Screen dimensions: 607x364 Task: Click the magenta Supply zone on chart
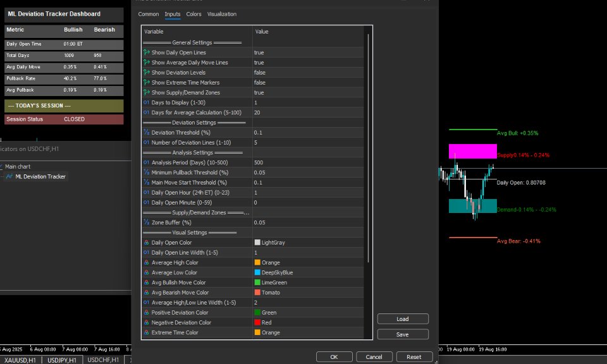(x=473, y=151)
